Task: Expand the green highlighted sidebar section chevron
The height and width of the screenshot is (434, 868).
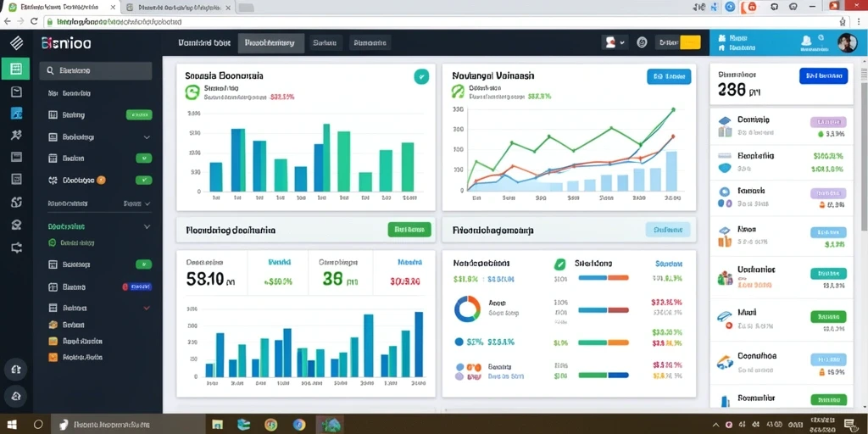Action: pyautogui.click(x=147, y=226)
